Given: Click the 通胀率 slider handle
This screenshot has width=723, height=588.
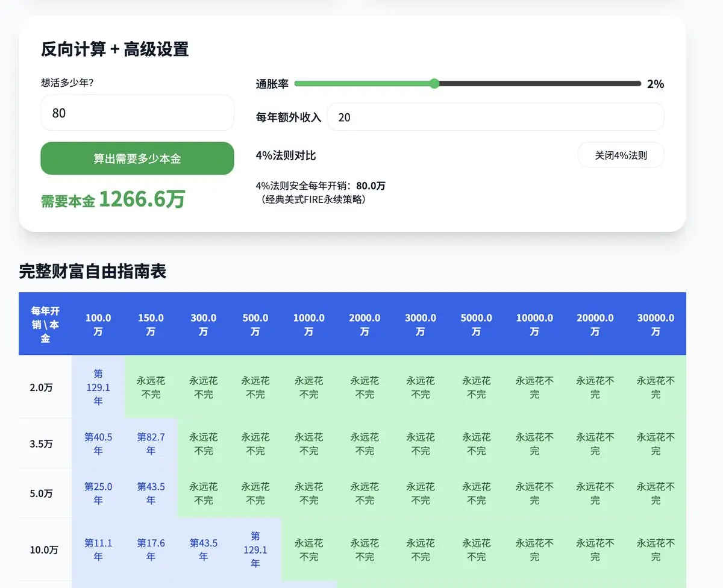Looking at the screenshot, I should tap(434, 84).
